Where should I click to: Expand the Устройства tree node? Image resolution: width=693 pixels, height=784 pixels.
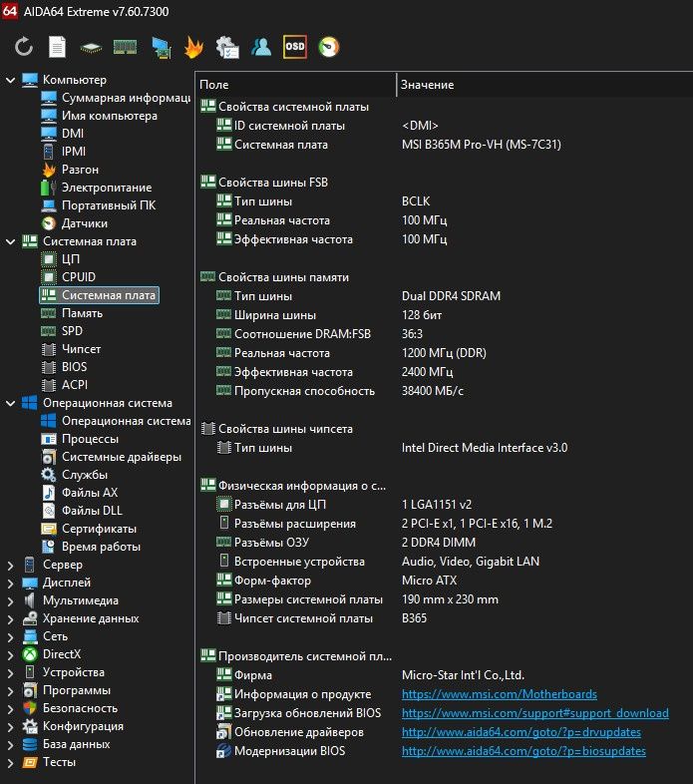11,673
